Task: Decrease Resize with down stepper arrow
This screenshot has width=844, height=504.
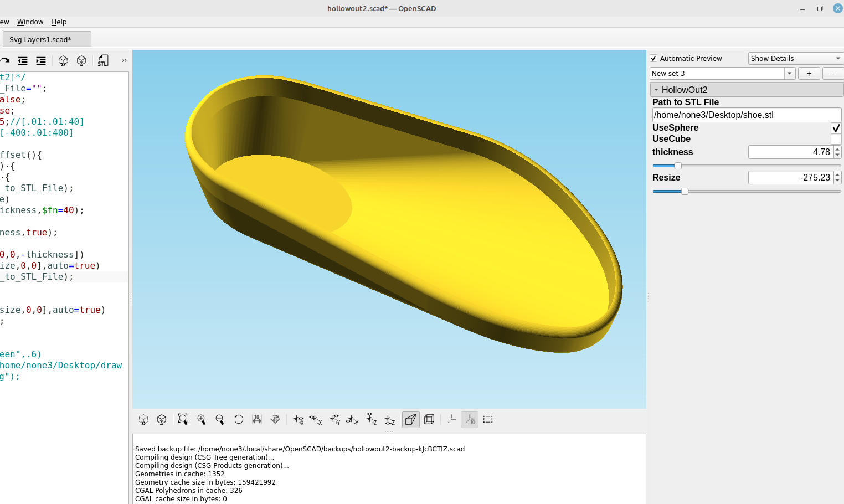Action: 837,181
